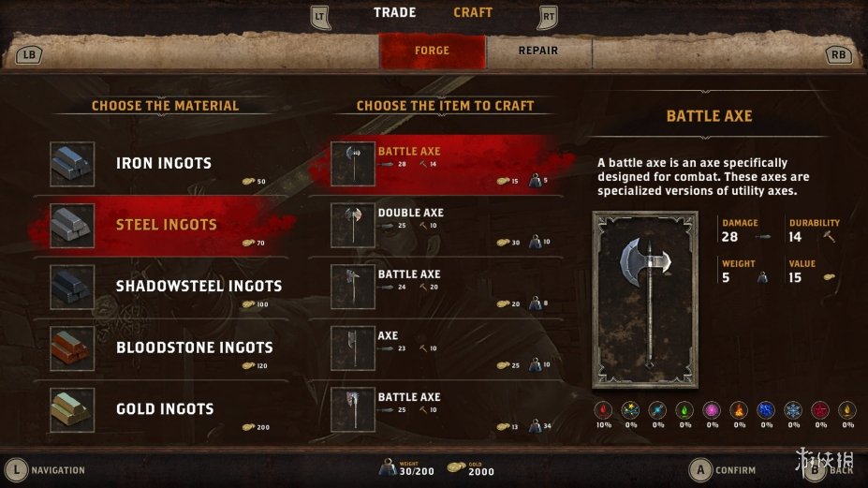Click the LB shoulder button prompt
868x488 pixels.
click(29, 55)
